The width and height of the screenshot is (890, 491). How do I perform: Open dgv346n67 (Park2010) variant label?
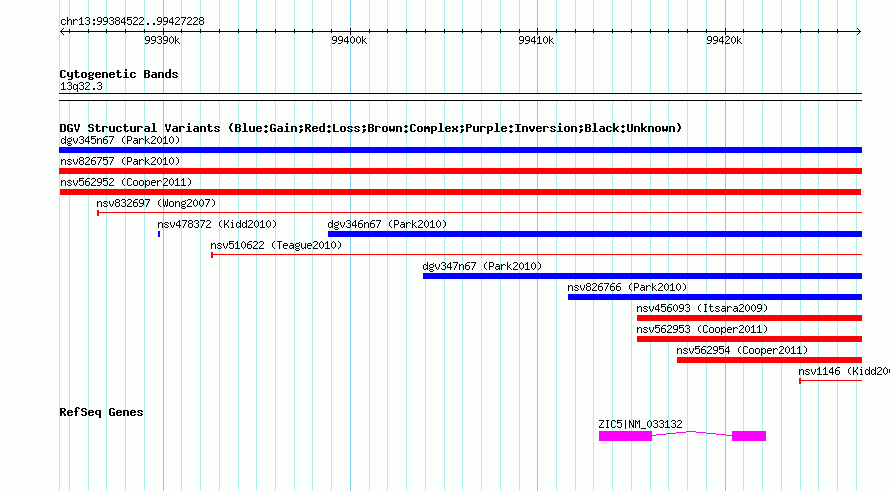pyautogui.click(x=387, y=224)
